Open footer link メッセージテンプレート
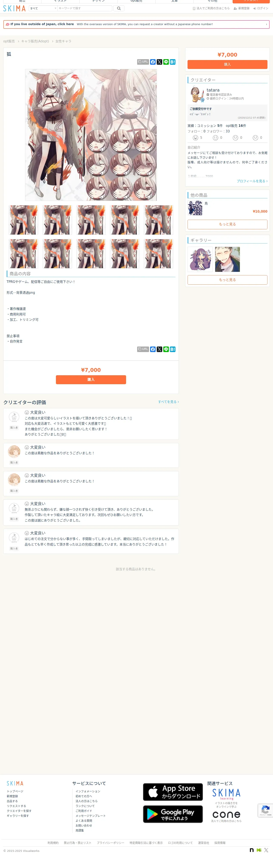Image resolution: width=273 pixels, height=868 pixels. (91, 816)
